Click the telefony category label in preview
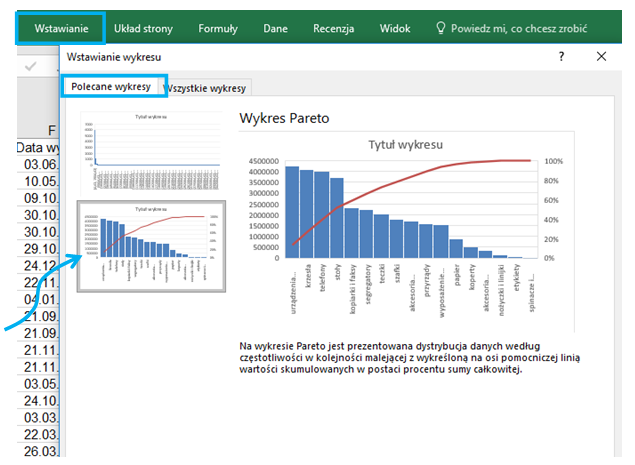This screenshot has height=465, width=635. point(323,278)
